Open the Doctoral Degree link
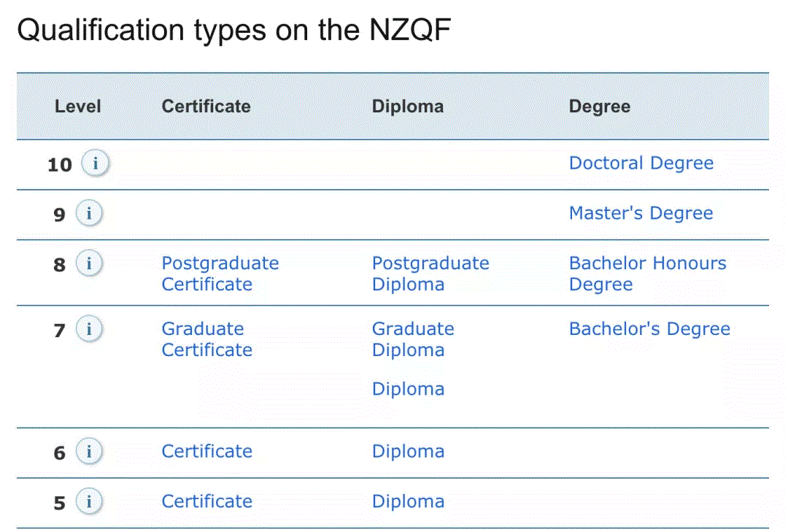Screen dimensions: 788x532 (641, 163)
